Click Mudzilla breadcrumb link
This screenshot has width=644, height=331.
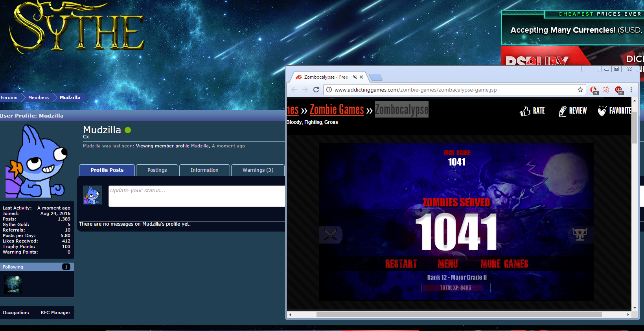click(x=70, y=97)
